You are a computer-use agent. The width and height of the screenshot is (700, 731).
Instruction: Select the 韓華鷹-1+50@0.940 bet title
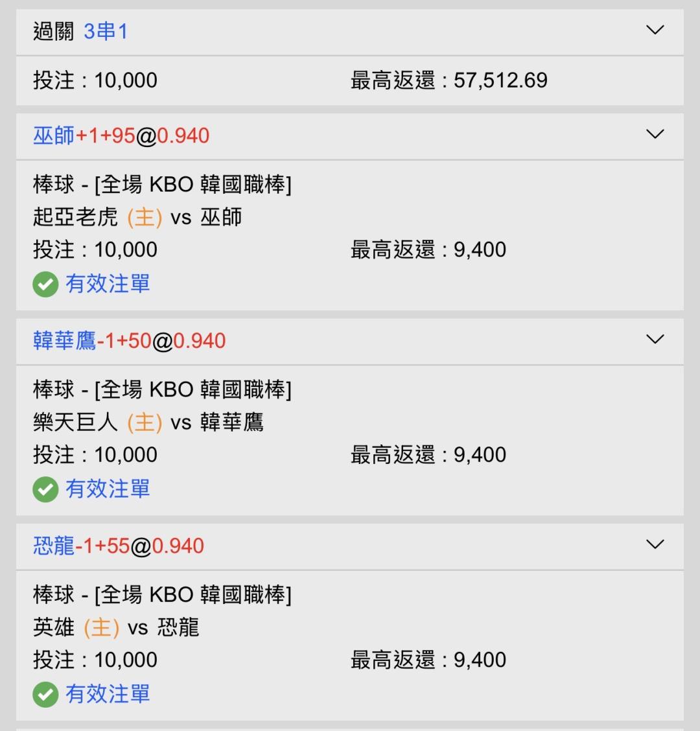129,341
